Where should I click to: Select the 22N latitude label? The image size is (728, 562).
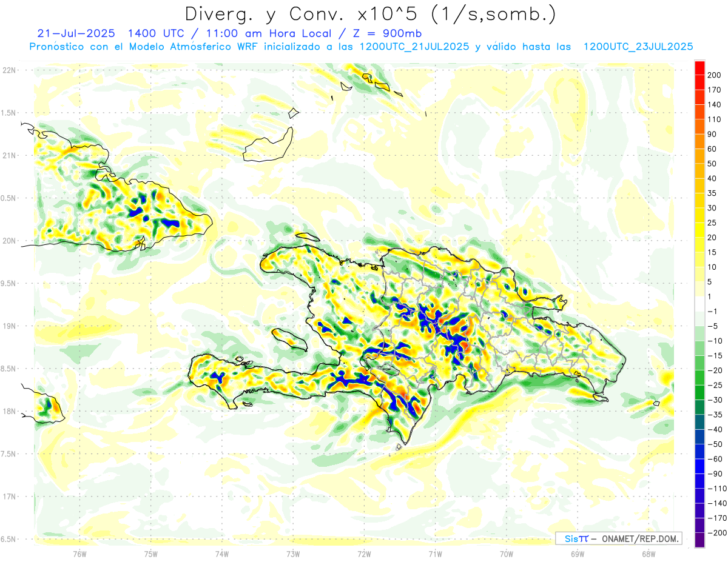[8, 70]
